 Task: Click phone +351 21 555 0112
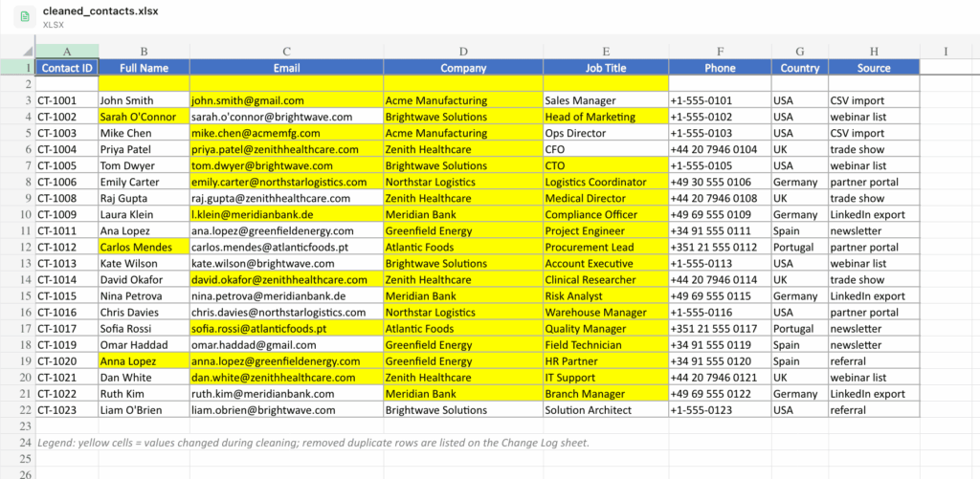(720, 247)
